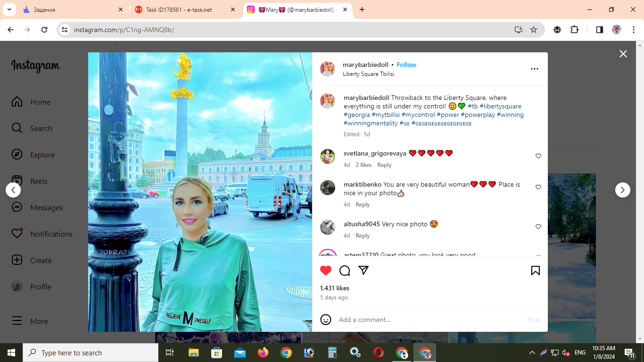Viewport: 644px width, 362px height.
Task: Show hidden system tray icons
Action: [532, 353]
